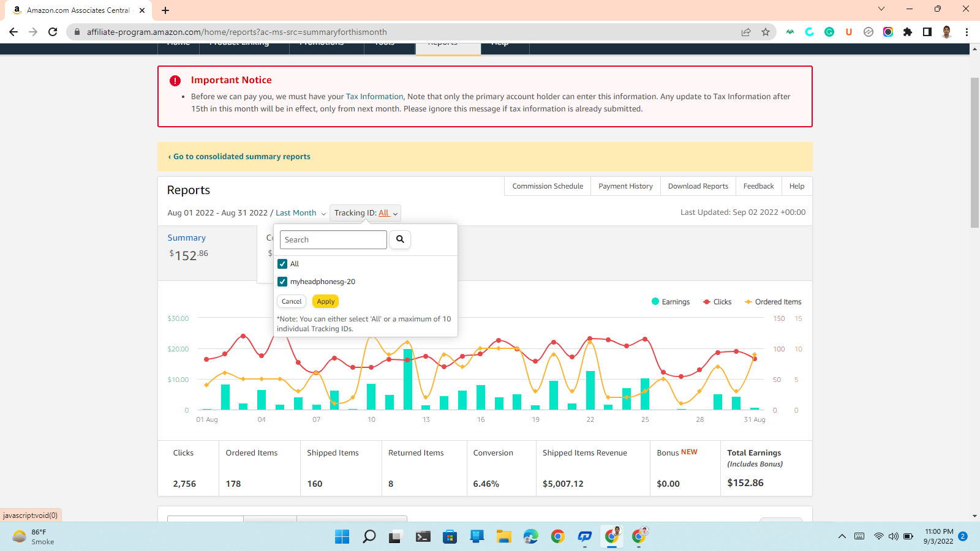Open the Help tab in Reports
Image resolution: width=980 pixels, height=551 pixels.
(x=797, y=186)
